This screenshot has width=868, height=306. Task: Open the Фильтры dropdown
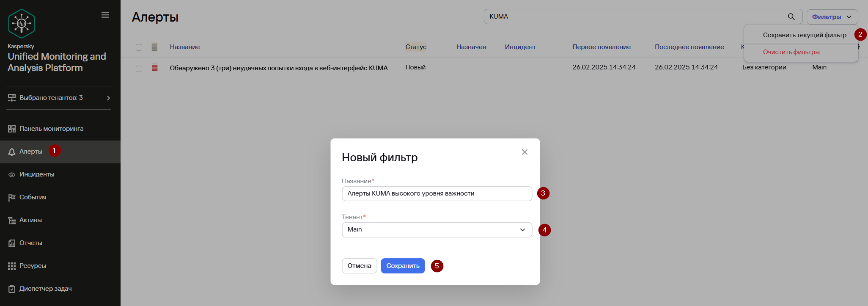pyautogui.click(x=832, y=17)
